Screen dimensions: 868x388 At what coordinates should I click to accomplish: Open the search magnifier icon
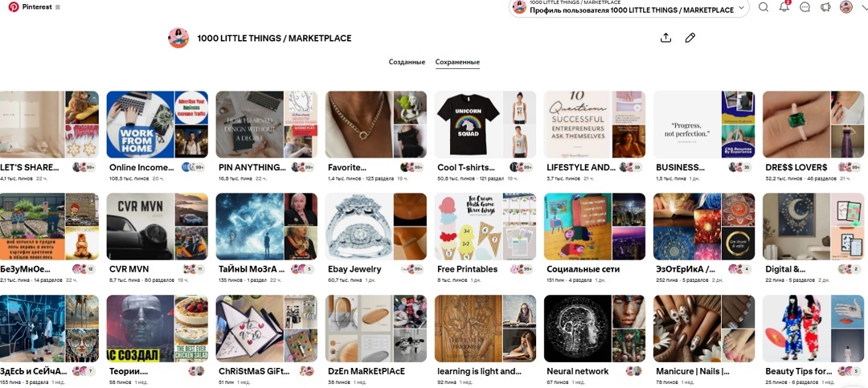[x=764, y=8]
